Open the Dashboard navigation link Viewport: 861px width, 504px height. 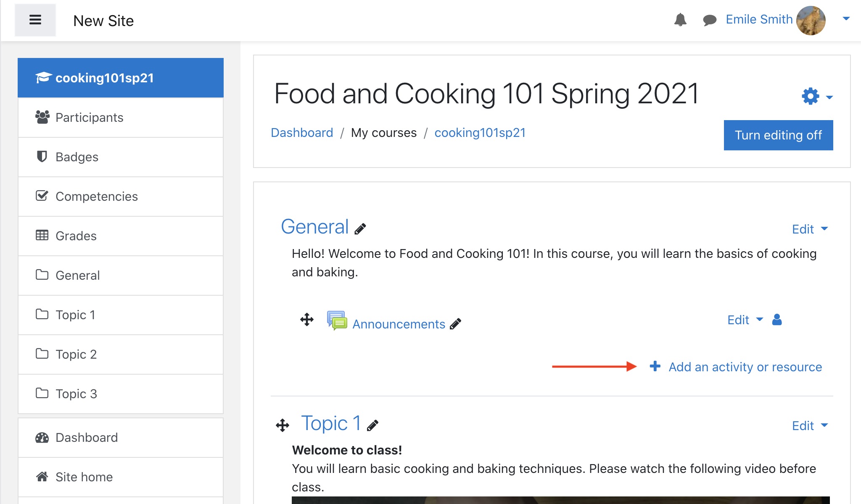pos(86,437)
